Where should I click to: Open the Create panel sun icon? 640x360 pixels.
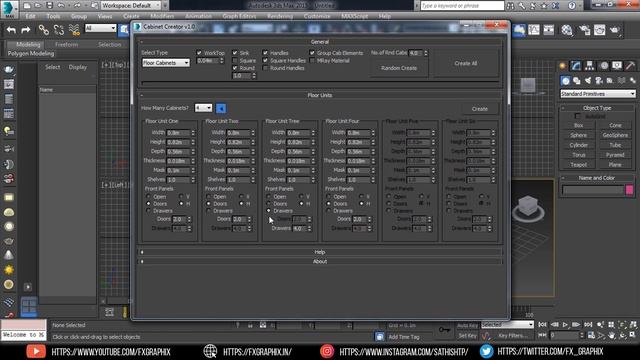pos(563,66)
